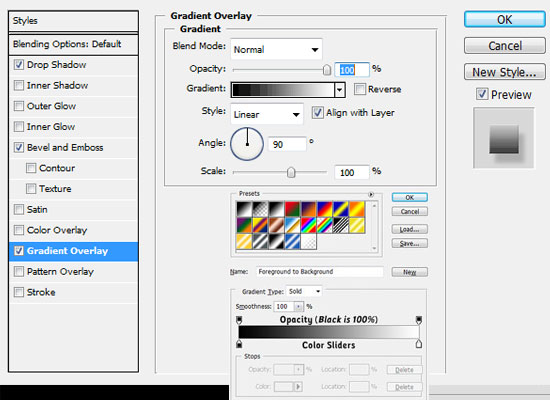Viewport: 550px width, 400px height.
Task: Click the New gradient button
Action: [x=410, y=272]
